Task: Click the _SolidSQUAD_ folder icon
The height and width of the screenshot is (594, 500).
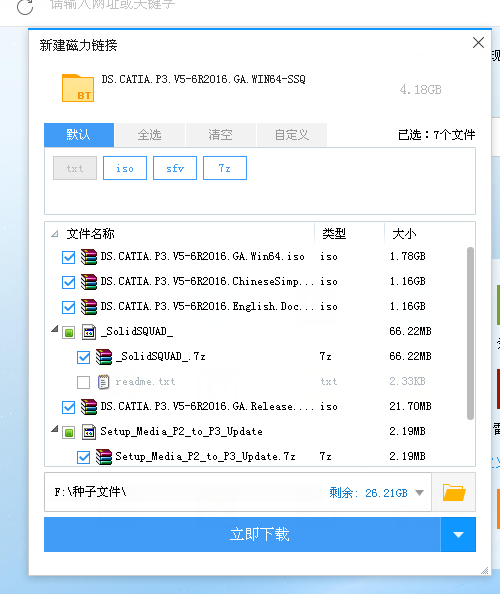Action: click(89, 332)
